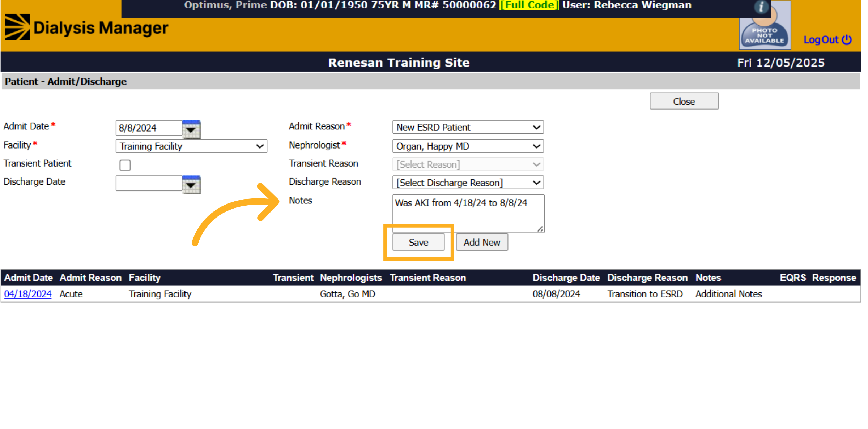Toggle the Transient Patient checkbox
The width and height of the screenshot is (868, 429).
tap(125, 165)
